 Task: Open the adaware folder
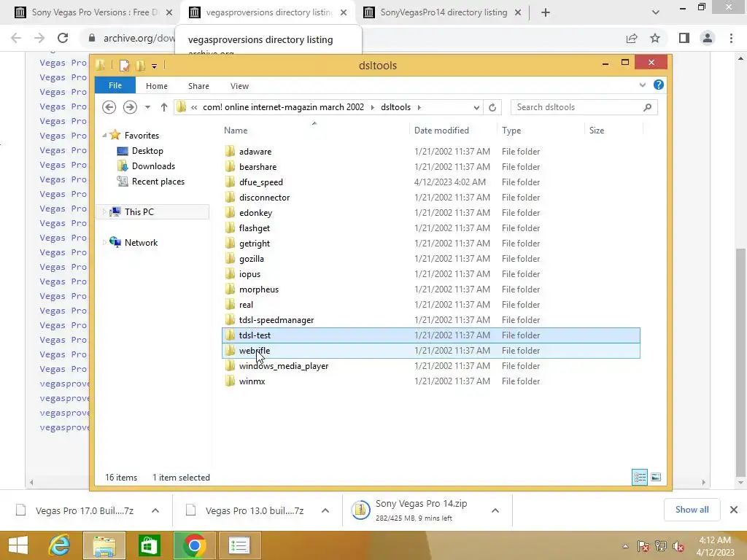[255, 152]
